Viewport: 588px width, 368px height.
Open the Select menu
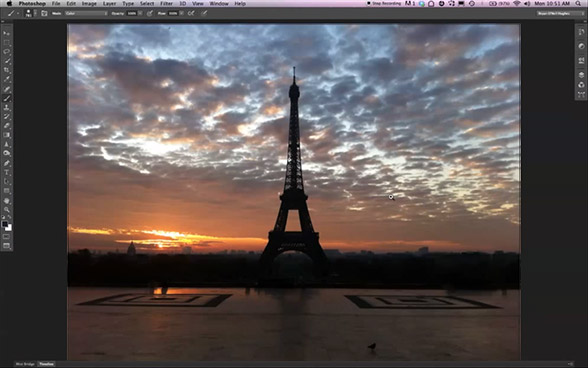147,3
